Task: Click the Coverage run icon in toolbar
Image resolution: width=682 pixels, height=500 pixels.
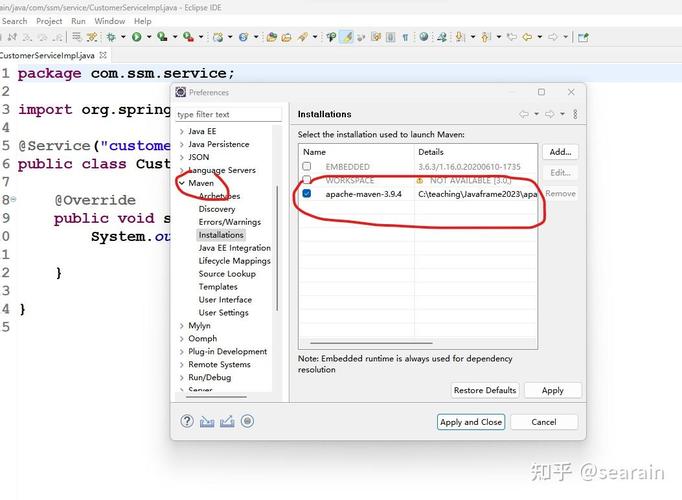Action: tap(162, 37)
